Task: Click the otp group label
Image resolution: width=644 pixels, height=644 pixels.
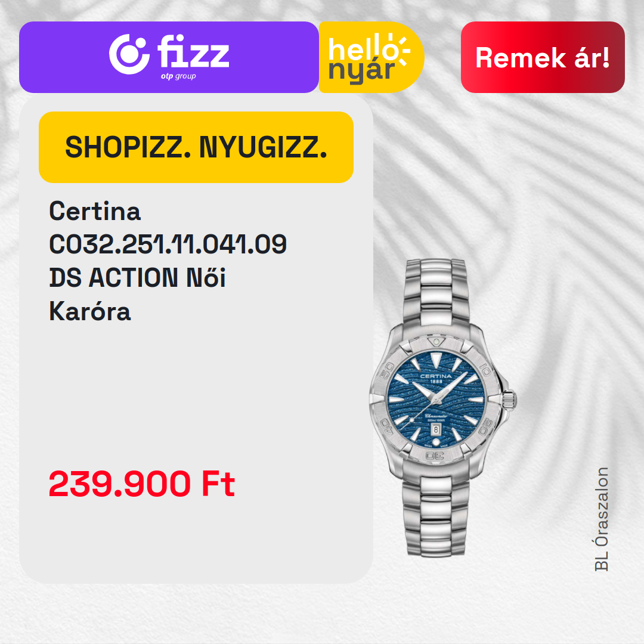Action: coord(178,76)
